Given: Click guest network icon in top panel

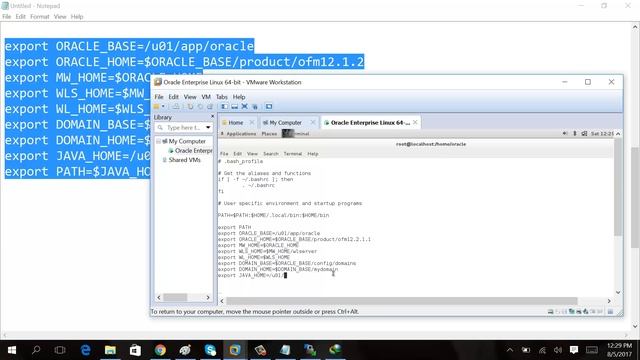Looking at the screenshot, I should point(584,133).
